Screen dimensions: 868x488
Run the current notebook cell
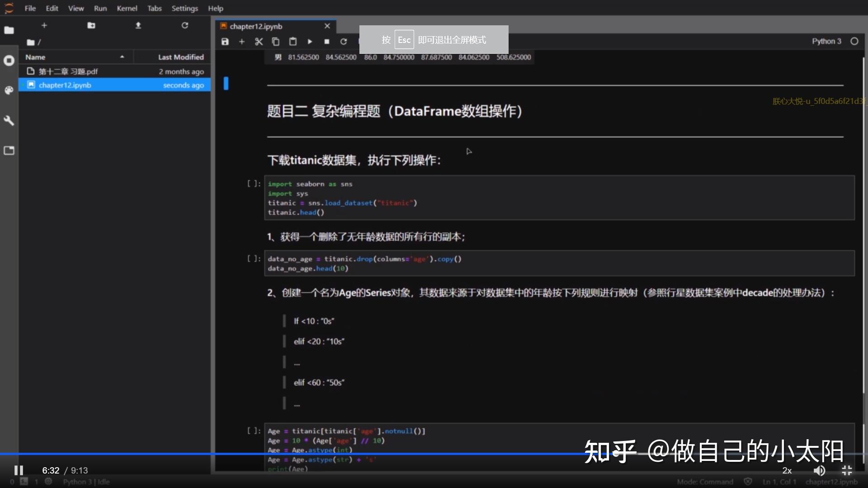pos(310,42)
